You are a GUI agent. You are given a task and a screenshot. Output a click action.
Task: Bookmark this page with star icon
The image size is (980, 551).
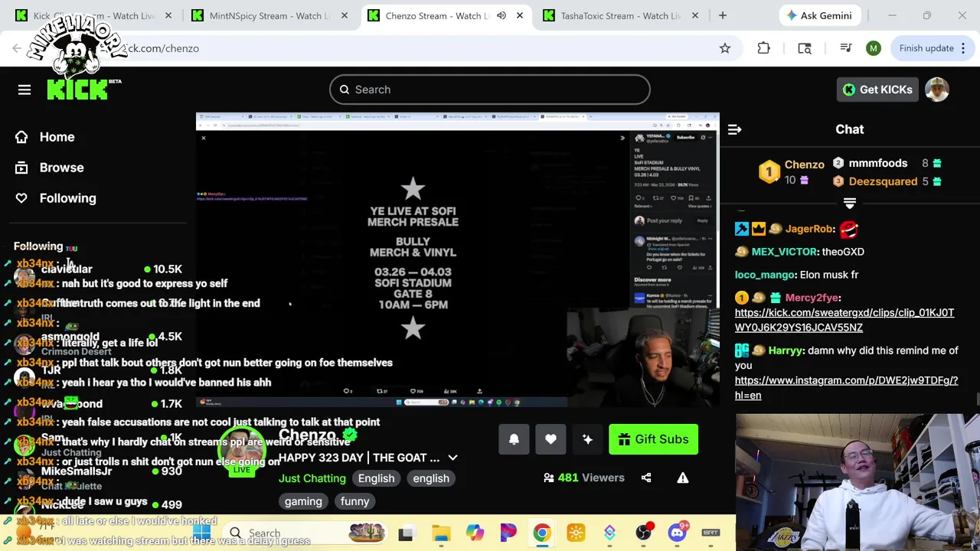724,48
